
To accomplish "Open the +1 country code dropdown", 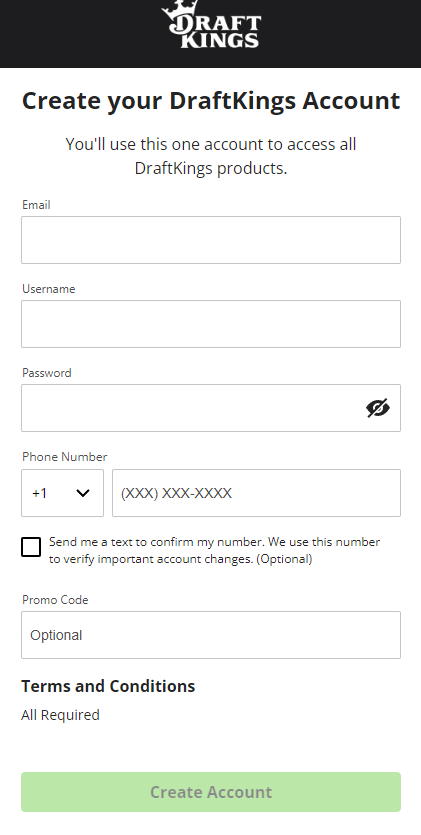I will click(x=62, y=493).
